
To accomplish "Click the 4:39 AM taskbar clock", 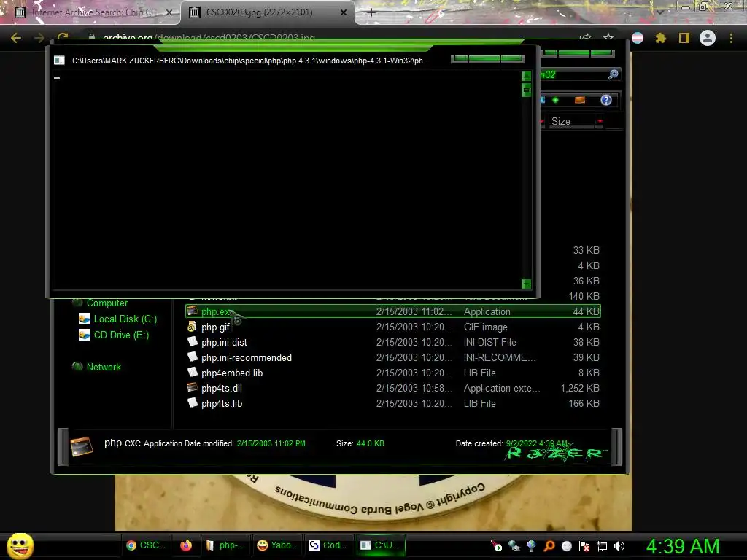I will [x=683, y=546].
